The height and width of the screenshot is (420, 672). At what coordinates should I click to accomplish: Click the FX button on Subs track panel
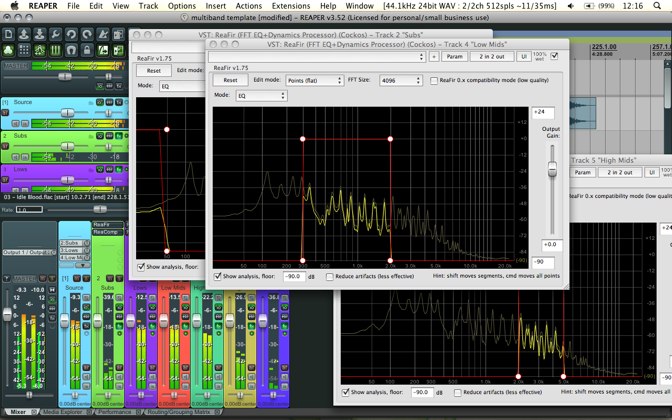tap(119, 136)
